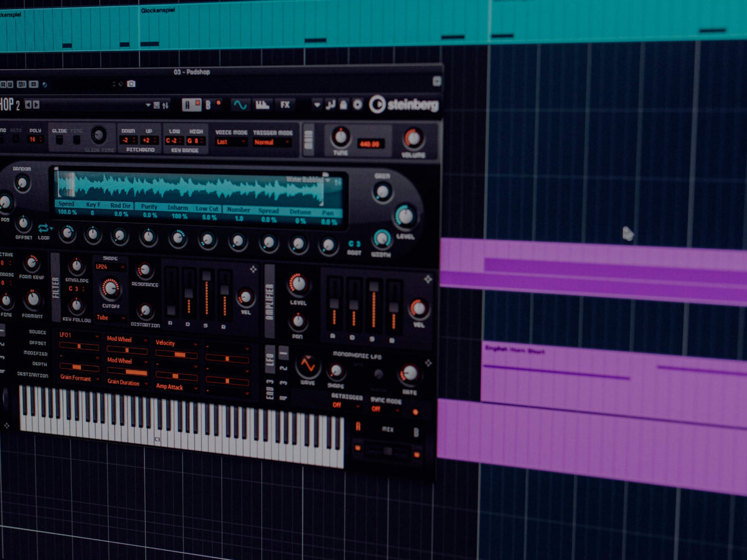Viewport: 747px width, 560px height.
Task: Open the Trigger Mode dropdown showing Normal
Action: pyautogui.click(x=271, y=142)
